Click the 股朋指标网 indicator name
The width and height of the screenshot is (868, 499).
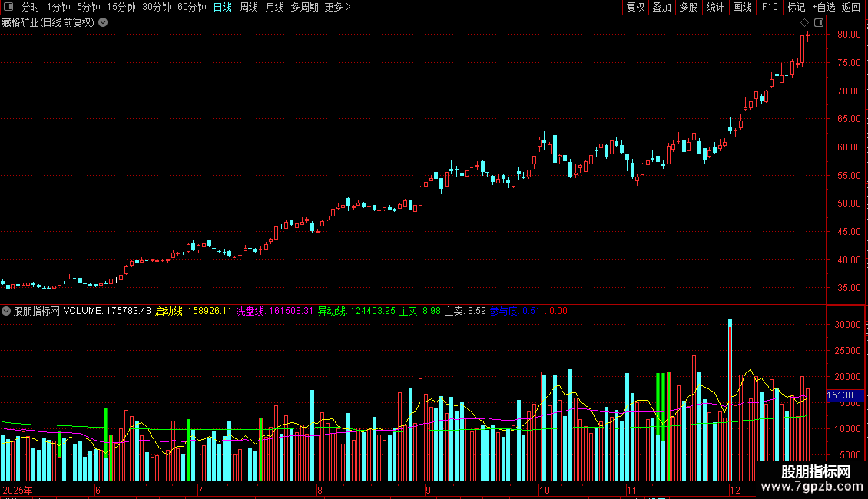(x=37, y=311)
